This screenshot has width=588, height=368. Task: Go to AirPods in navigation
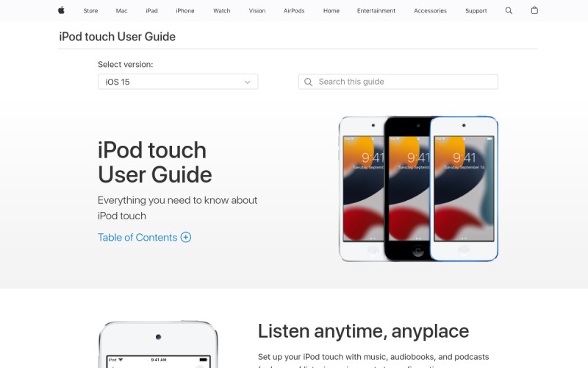(x=294, y=11)
